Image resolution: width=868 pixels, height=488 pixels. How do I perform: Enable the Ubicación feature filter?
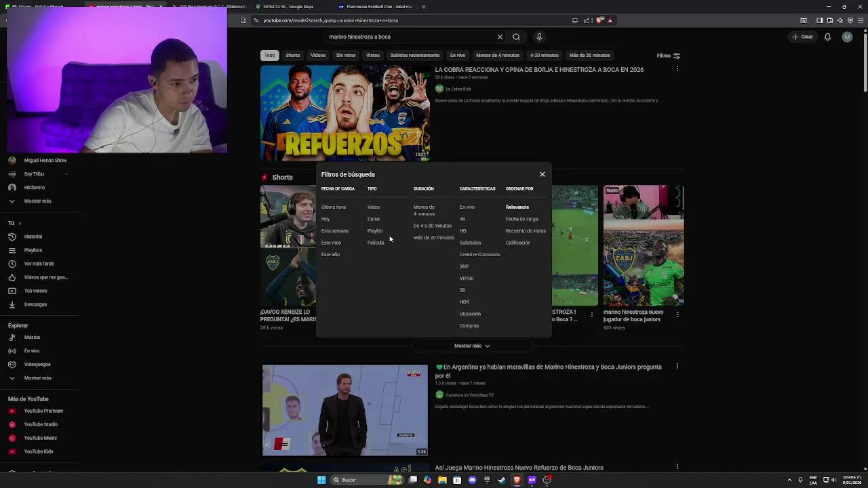point(470,314)
